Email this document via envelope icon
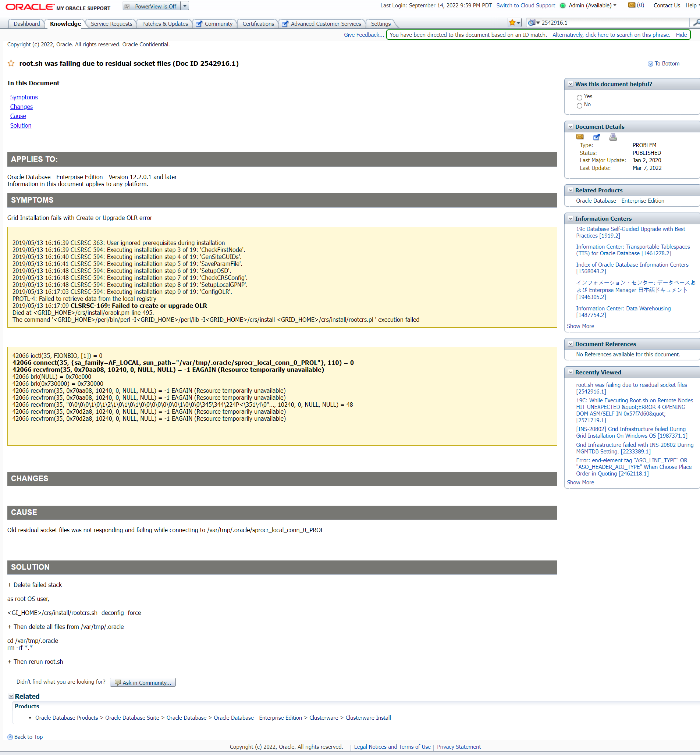Screen dimensions: 700x755 [x=580, y=137]
